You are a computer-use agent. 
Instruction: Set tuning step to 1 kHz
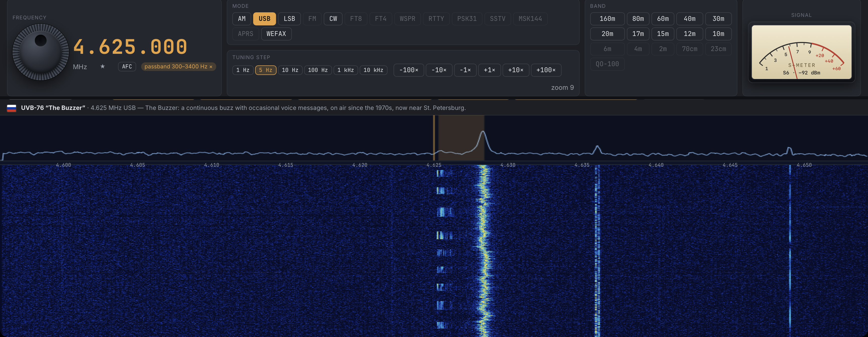(x=346, y=70)
